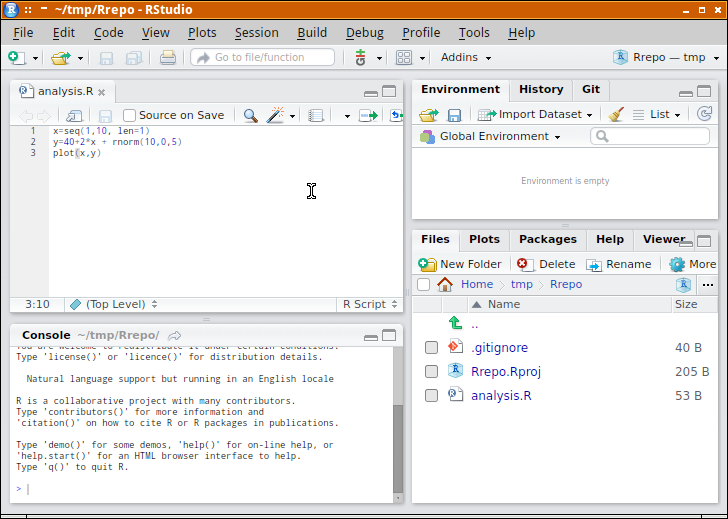Open the File menu
Screen dimensions: 728x519
[x=23, y=33]
